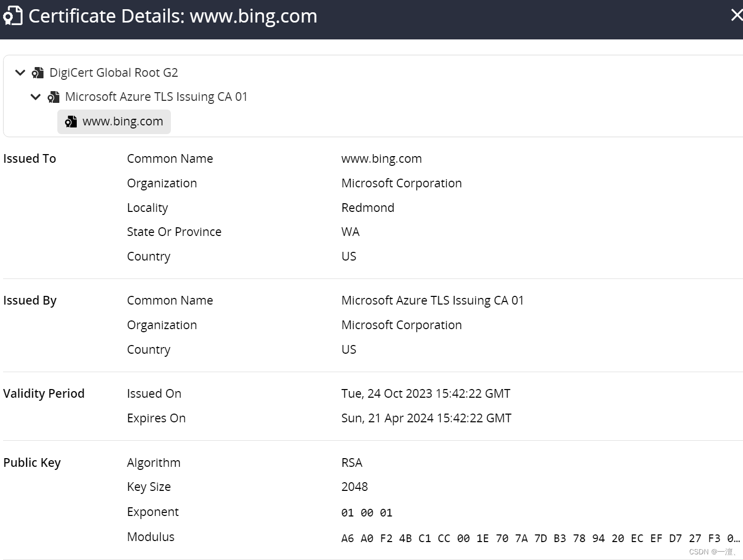Click the Expires On label
The width and height of the screenshot is (743, 560).
(156, 418)
